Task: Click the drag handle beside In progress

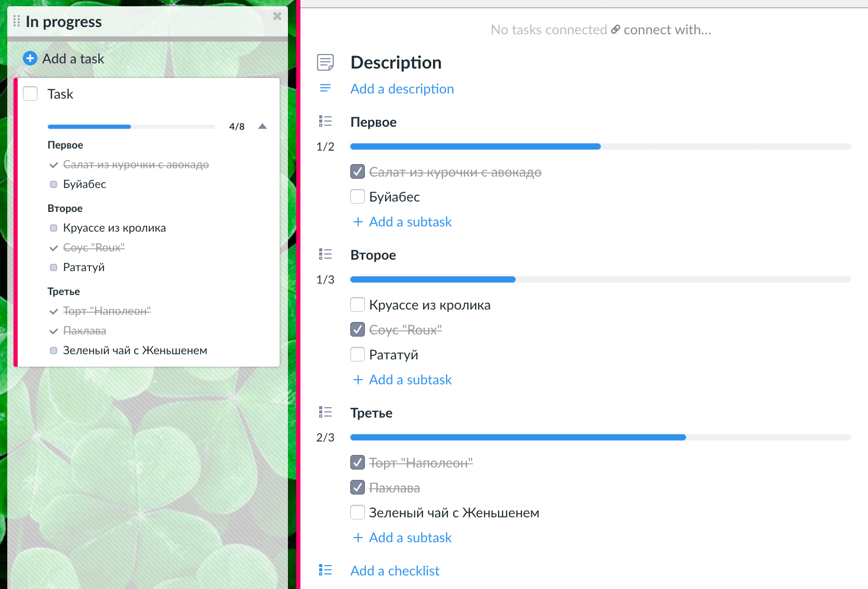Action: pos(17,21)
